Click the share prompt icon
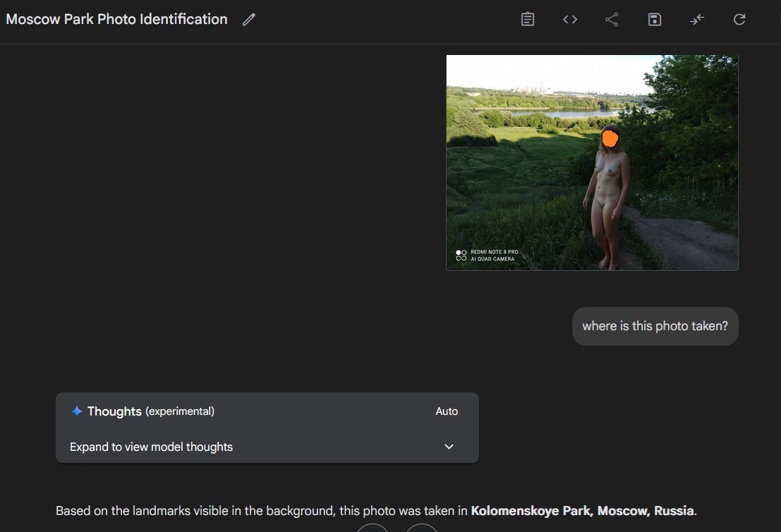781x532 pixels. pos(612,20)
